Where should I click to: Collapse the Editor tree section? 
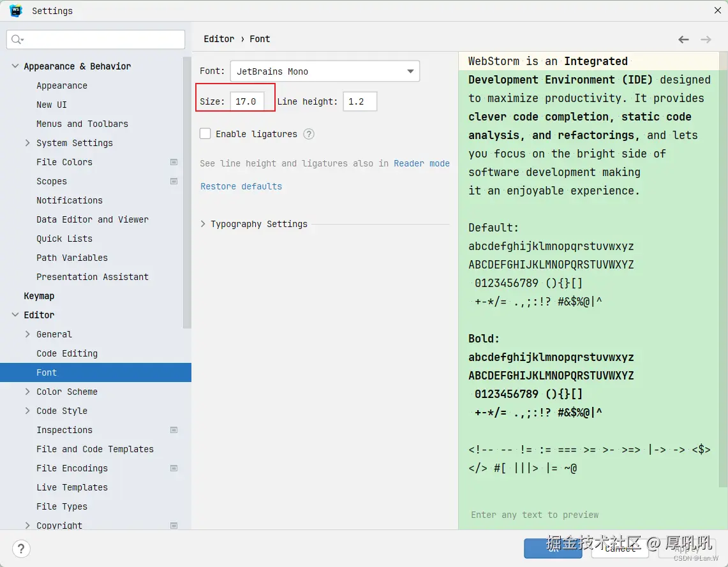(15, 314)
